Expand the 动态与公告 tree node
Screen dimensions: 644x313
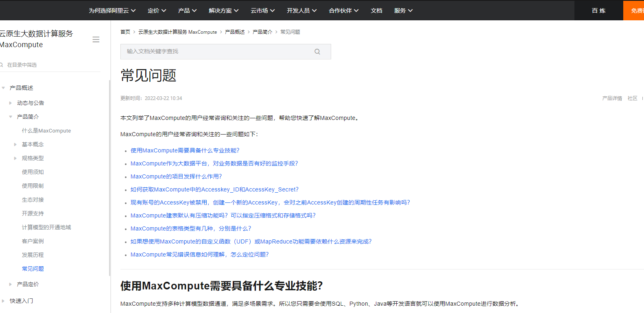coord(10,103)
